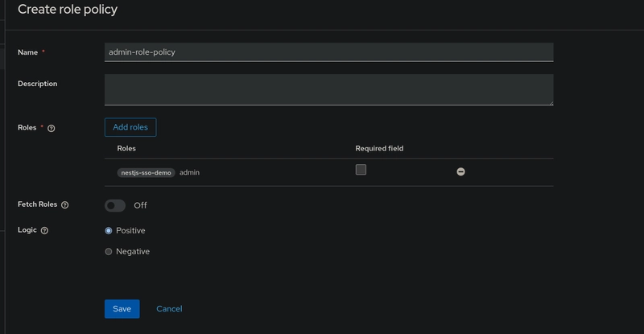The height and width of the screenshot is (334, 644).
Task: Click into the Description text area
Action: click(329, 89)
